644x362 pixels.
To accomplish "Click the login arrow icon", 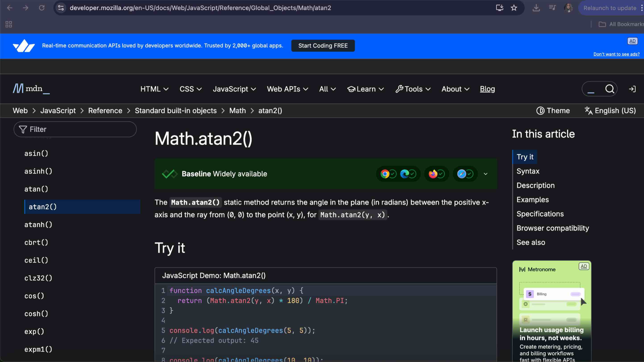I will [632, 89].
